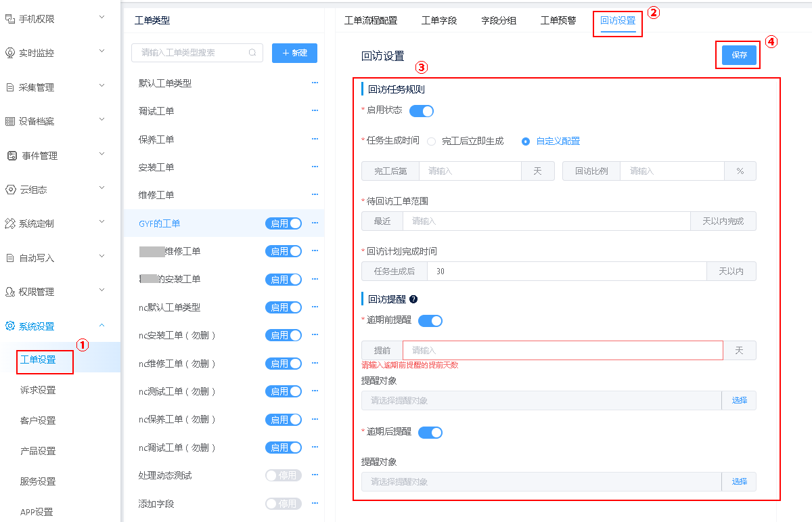Open more options for 默认工单类型
The image size is (812, 522).
coord(315,83)
